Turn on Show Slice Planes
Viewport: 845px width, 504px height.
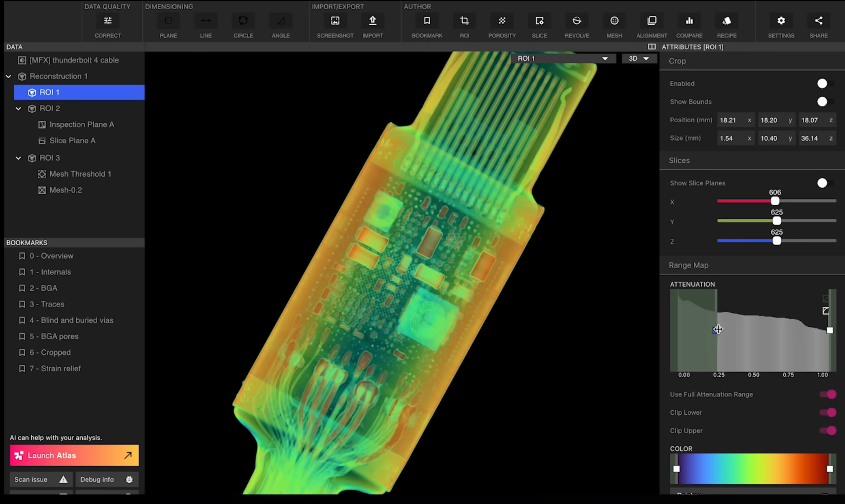pos(825,183)
